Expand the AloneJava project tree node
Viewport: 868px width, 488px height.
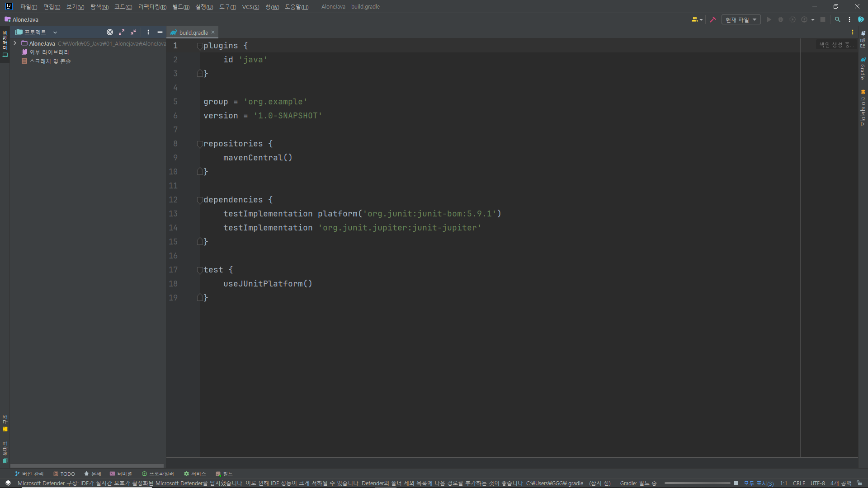click(15, 43)
